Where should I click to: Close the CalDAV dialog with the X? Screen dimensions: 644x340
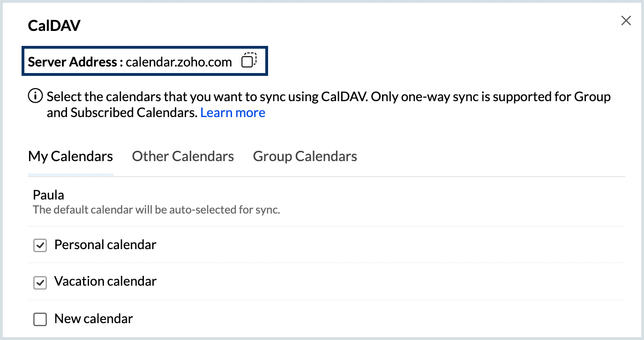(626, 21)
